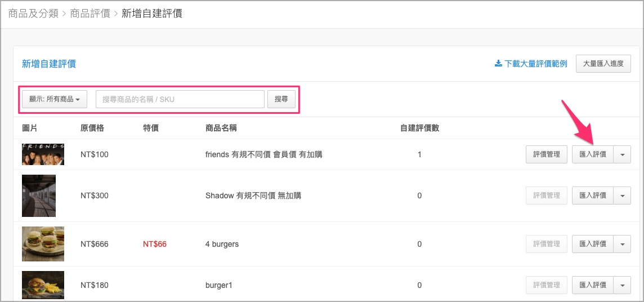Expand the dropdown arrow in burger1 row
This screenshot has height=302, width=644.
pos(622,285)
